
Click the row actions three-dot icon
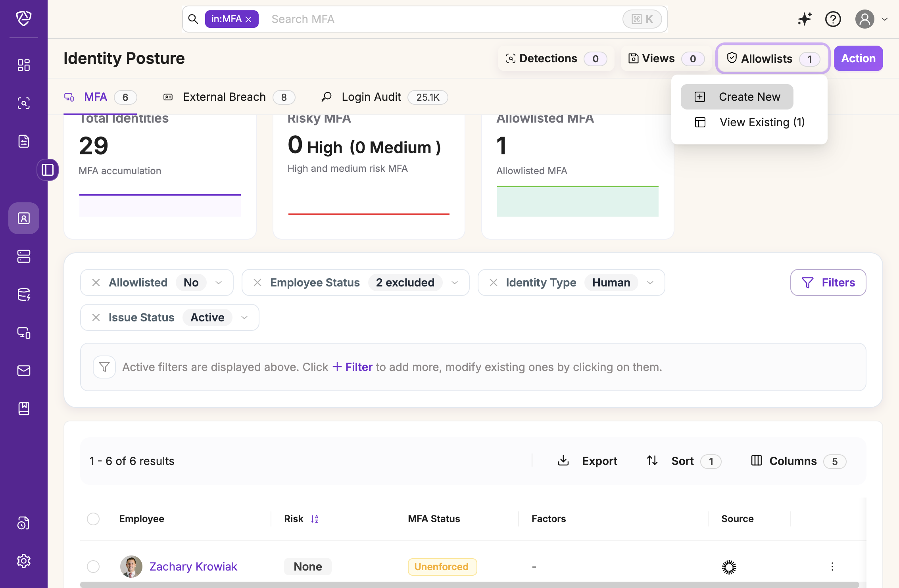[x=832, y=567]
